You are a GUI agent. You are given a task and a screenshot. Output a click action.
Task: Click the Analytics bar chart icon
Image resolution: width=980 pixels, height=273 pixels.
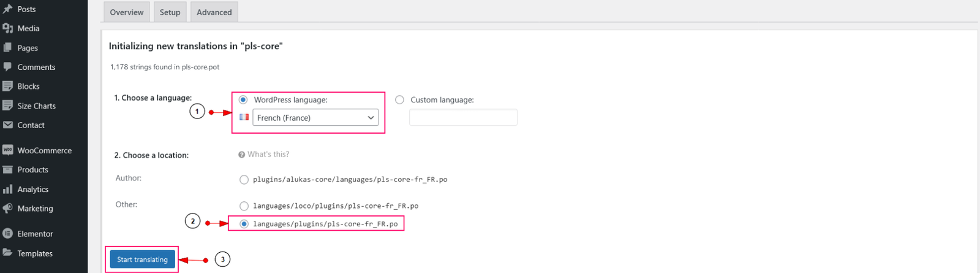(x=8, y=190)
